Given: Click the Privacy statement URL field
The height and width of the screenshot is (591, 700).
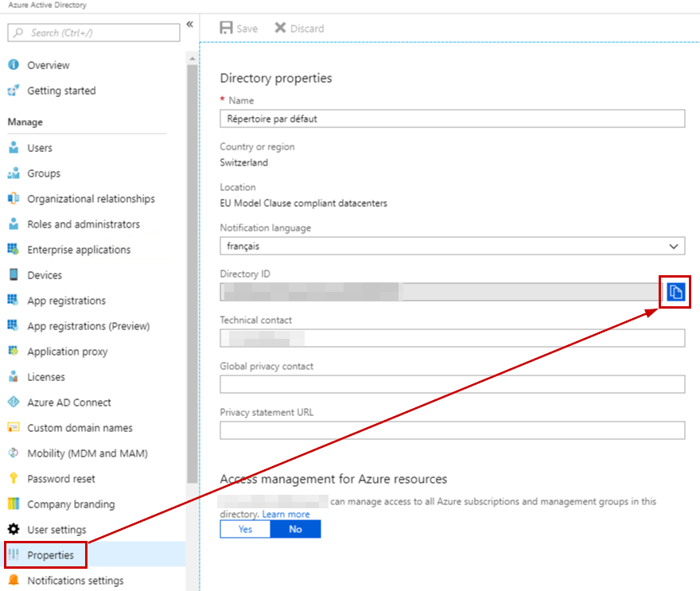Looking at the screenshot, I should point(453,430).
